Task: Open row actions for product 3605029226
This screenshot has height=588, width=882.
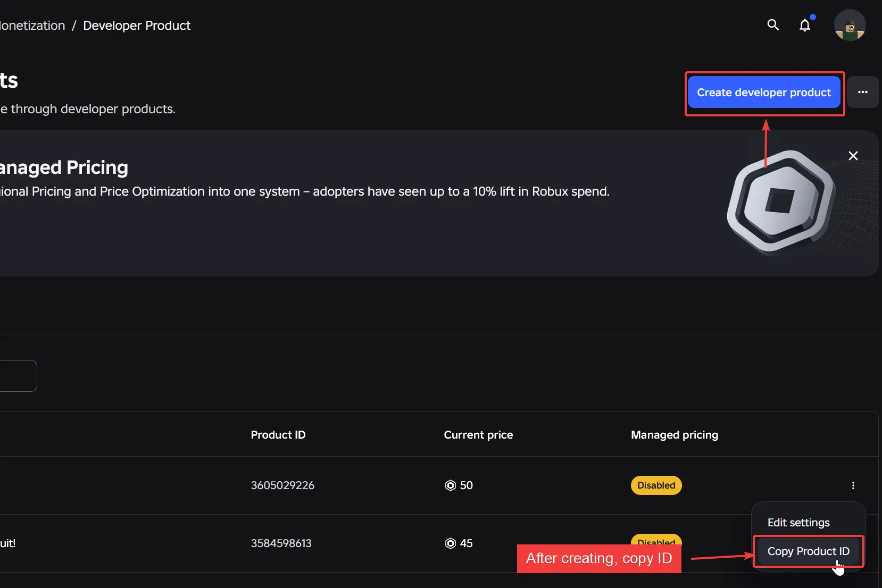Action: pyautogui.click(x=853, y=485)
